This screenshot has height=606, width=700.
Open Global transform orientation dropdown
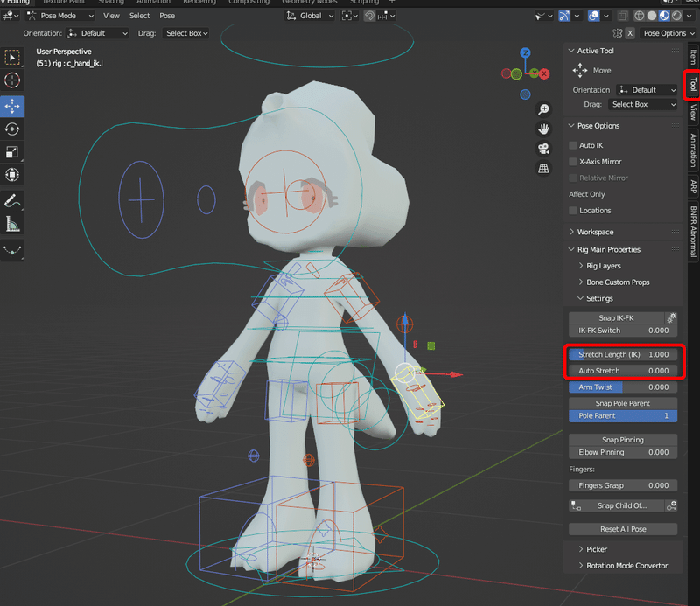[x=310, y=16]
